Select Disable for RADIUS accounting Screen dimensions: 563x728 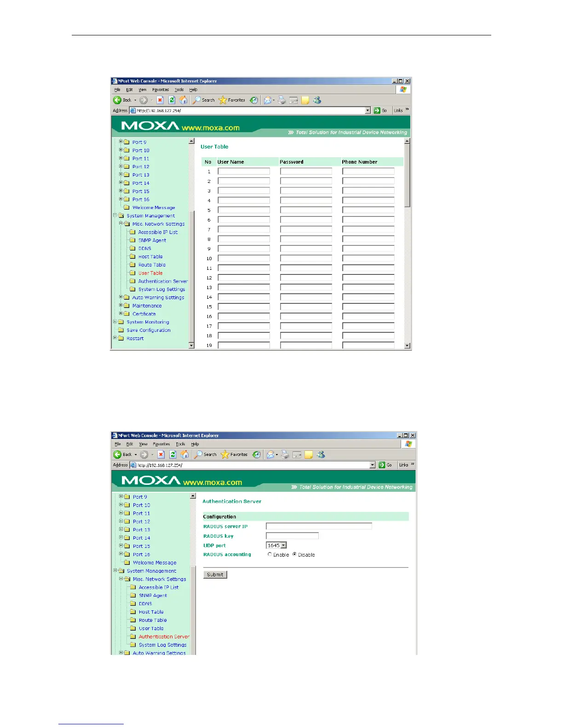294,554
